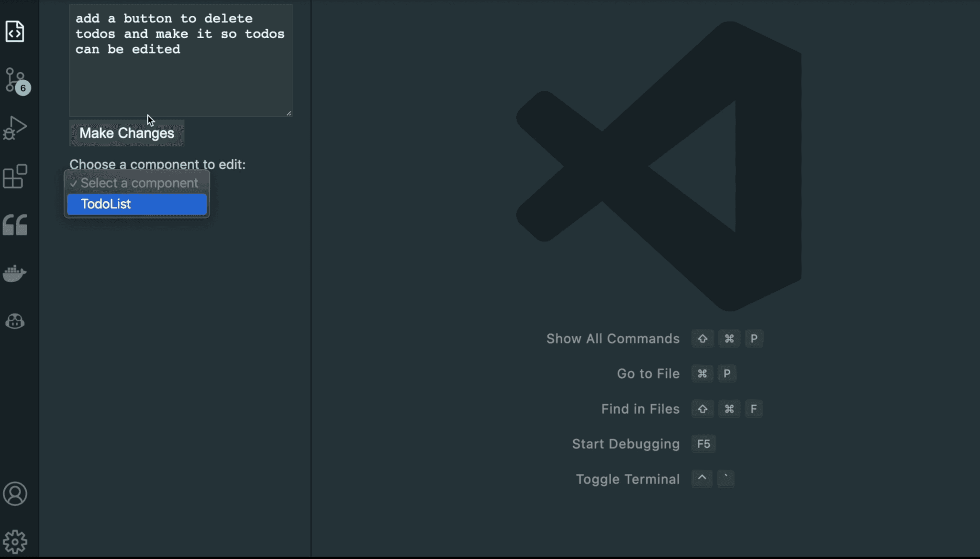The width and height of the screenshot is (980, 559).
Task: Click the F5 key badge
Action: 704,444
